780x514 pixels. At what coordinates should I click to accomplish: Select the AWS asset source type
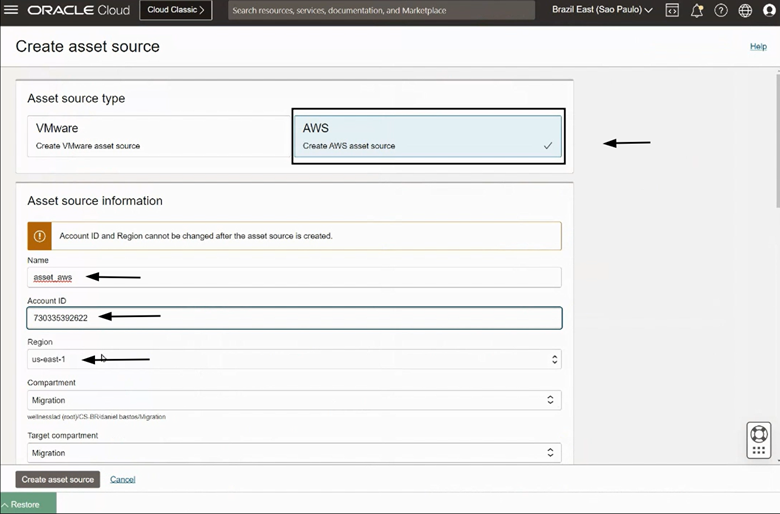click(x=427, y=136)
